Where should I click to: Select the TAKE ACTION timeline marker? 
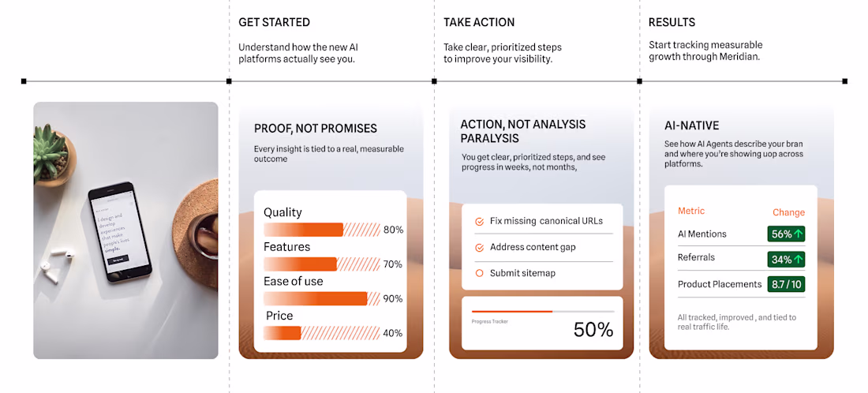434,81
